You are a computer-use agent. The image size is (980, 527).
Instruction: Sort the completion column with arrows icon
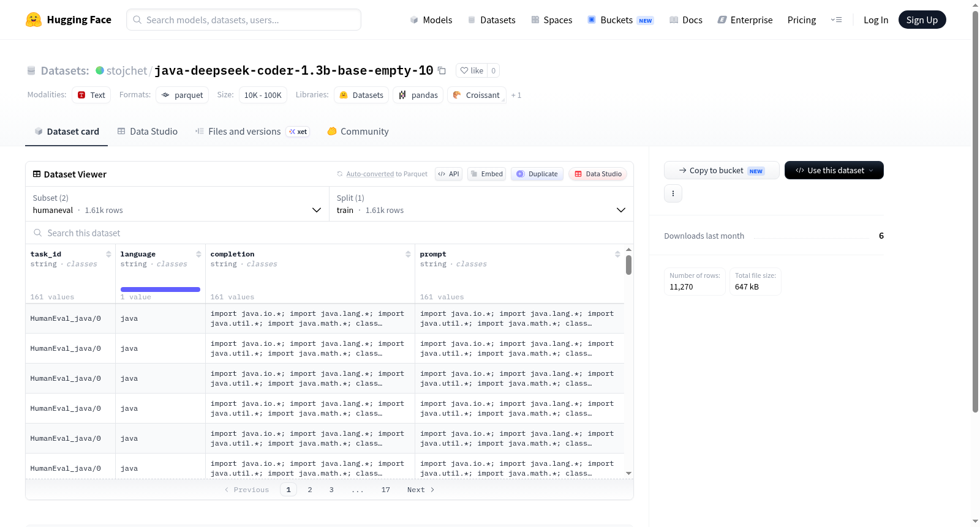point(408,254)
